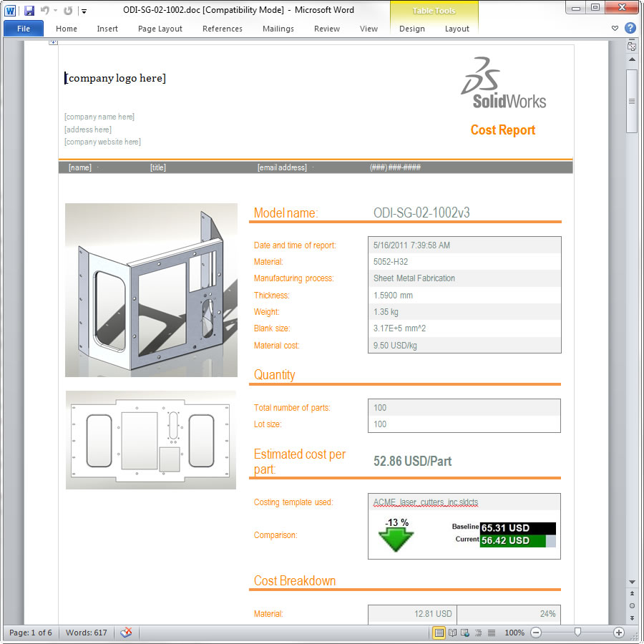Click the Undo arrow icon
The width and height of the screenshot is (644, 644).
click(45, 11)
